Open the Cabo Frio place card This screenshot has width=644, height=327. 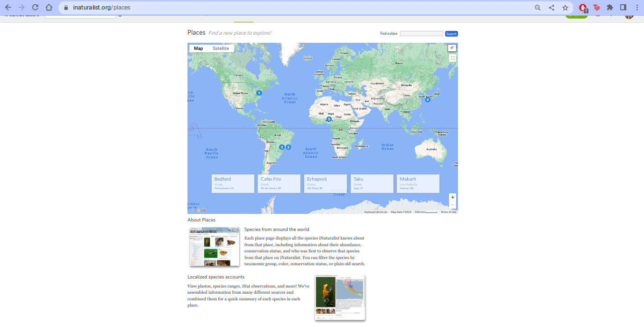tap(280, 183)
